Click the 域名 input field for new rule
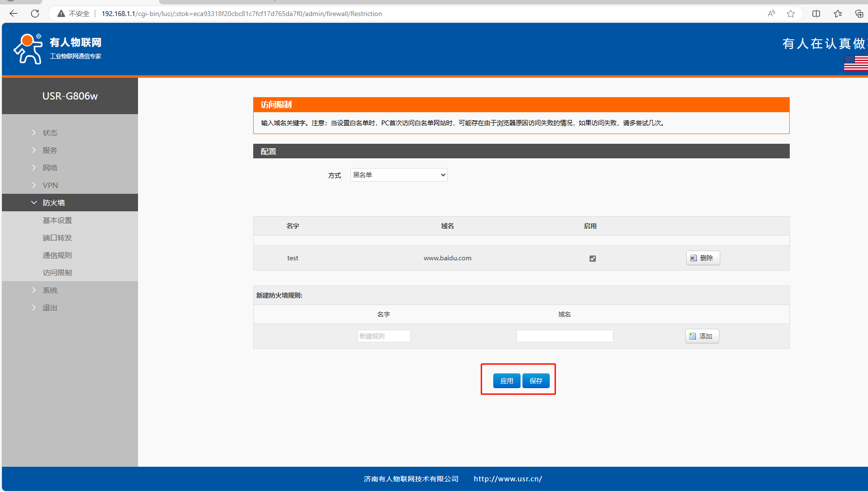This screenshot has height=492, width=868. click(564, 336)
